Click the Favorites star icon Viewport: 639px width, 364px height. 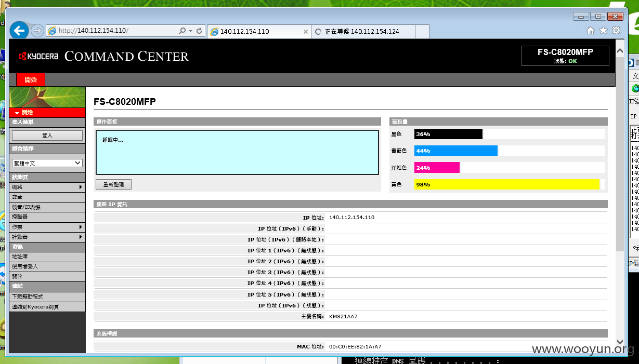[603, 31]
